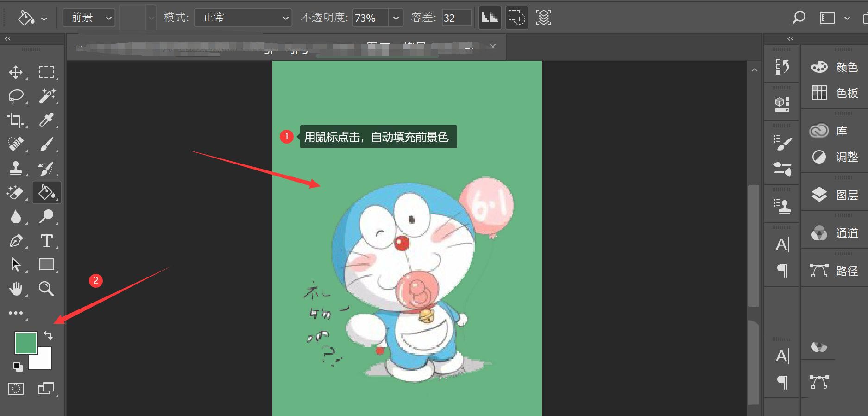Viewport: 868px width, 416px height.
Task: Toggle the anti-alias option button
Action: click(x=490, y=18)
